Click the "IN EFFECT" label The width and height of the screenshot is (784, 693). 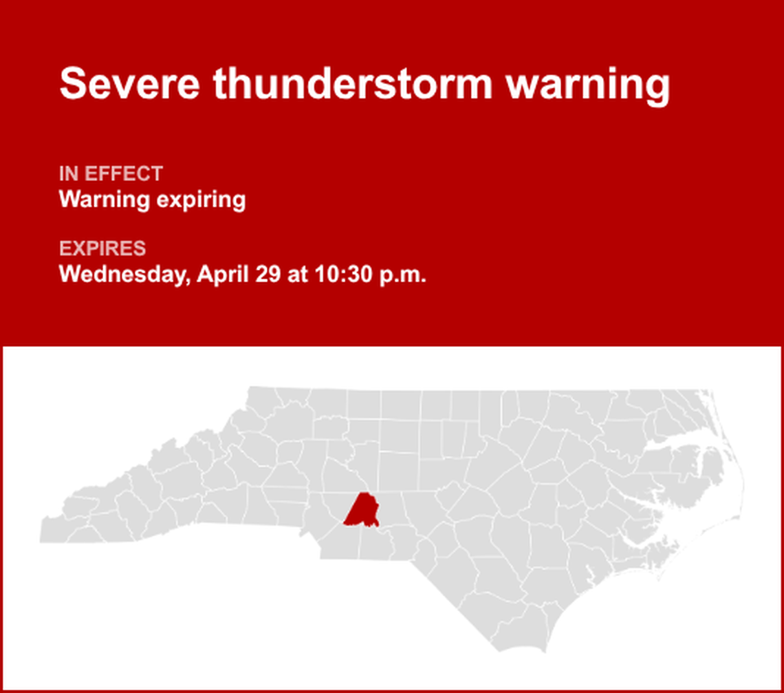coord(111,173)
